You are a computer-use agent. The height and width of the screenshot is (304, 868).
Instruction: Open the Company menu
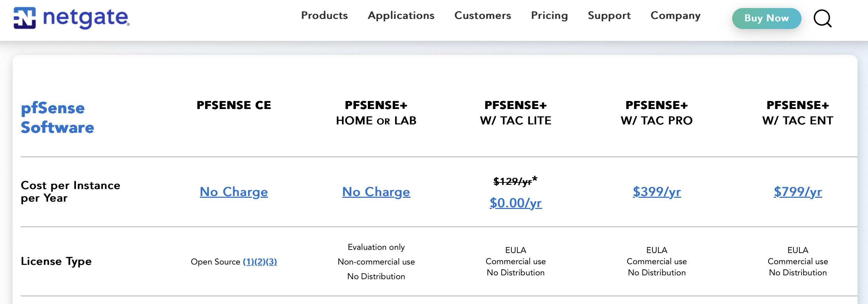pyautogui.click(x=675, y=16)
